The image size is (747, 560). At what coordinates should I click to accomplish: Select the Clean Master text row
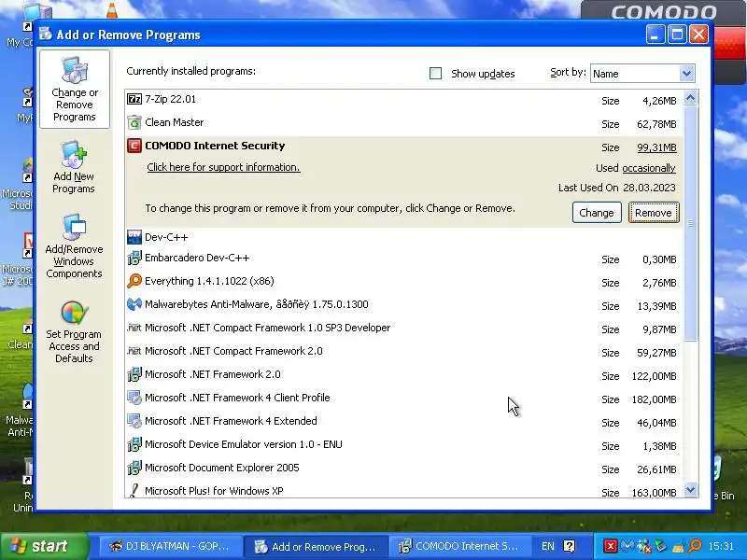(404, 123)
